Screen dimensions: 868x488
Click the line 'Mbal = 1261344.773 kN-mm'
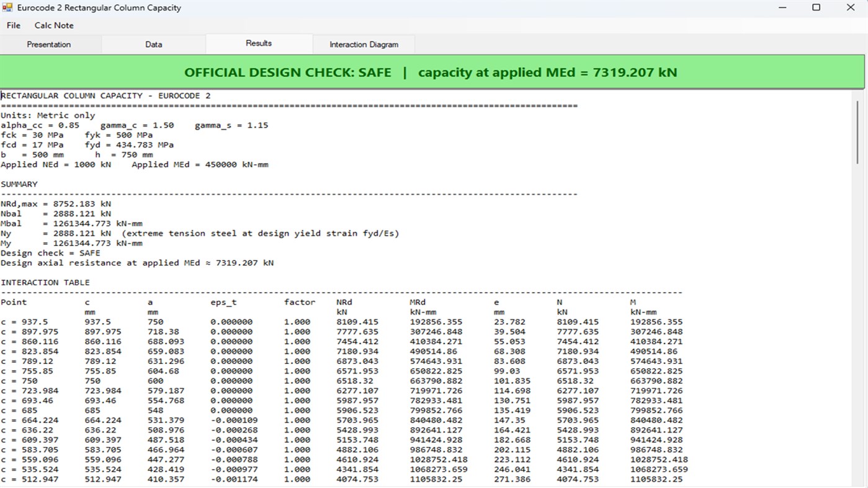71,224
